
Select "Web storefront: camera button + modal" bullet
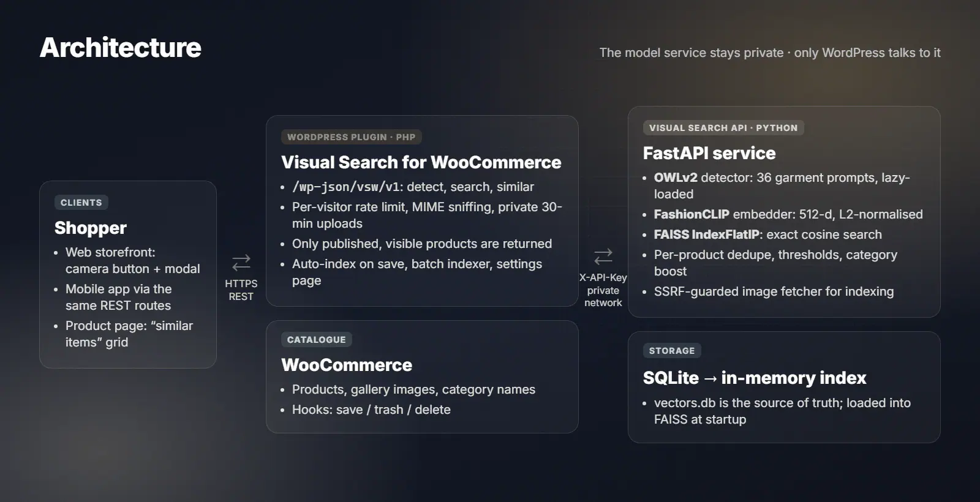(133, 260)
